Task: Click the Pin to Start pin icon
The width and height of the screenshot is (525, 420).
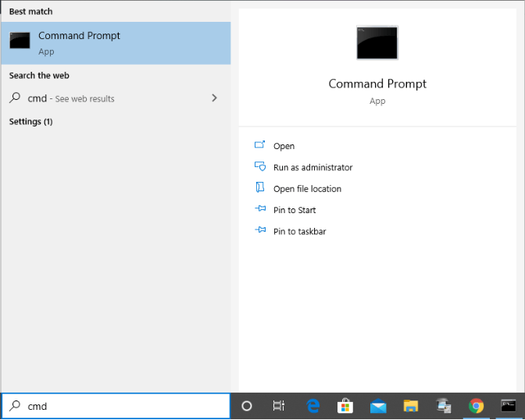Action: (x=260, y=208)
